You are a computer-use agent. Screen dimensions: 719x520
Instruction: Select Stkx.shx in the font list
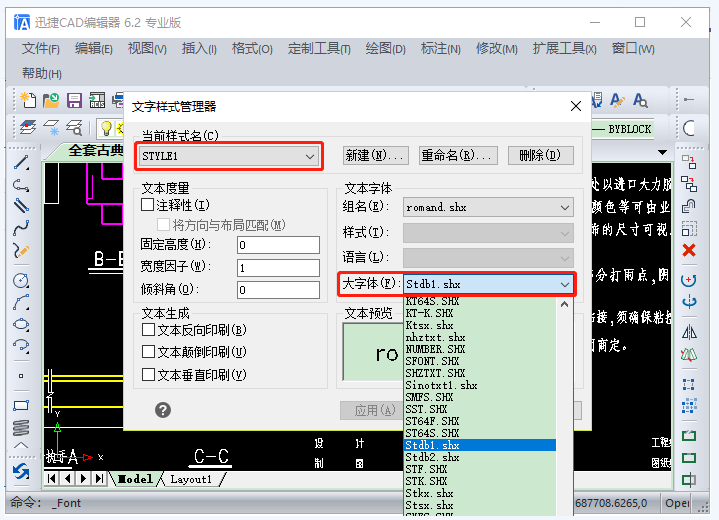[480, 493]
